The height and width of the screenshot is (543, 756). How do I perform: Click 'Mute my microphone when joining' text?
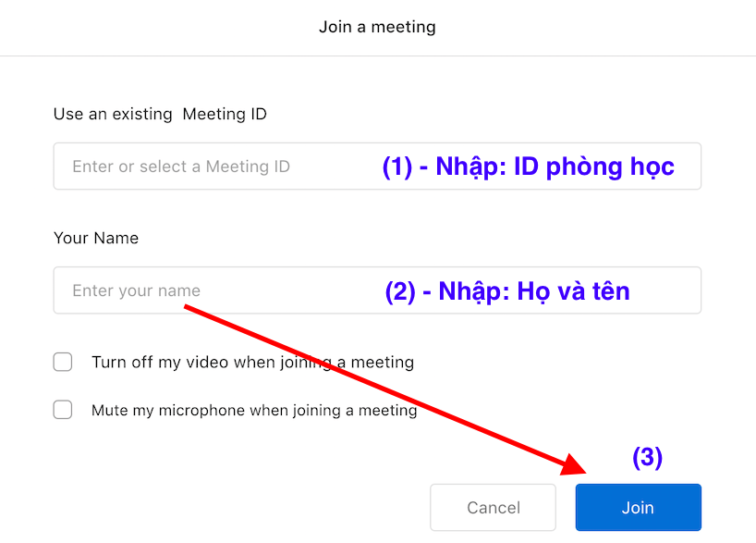tap(254, 410)
